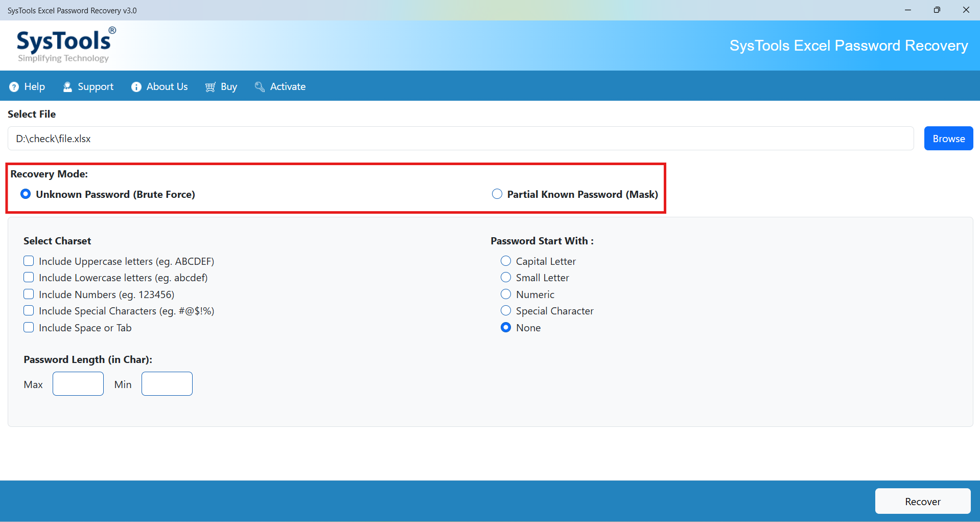This screenshot has height=522, width=980.
Task: Select None for Password Start With
Action: point(506,328)
